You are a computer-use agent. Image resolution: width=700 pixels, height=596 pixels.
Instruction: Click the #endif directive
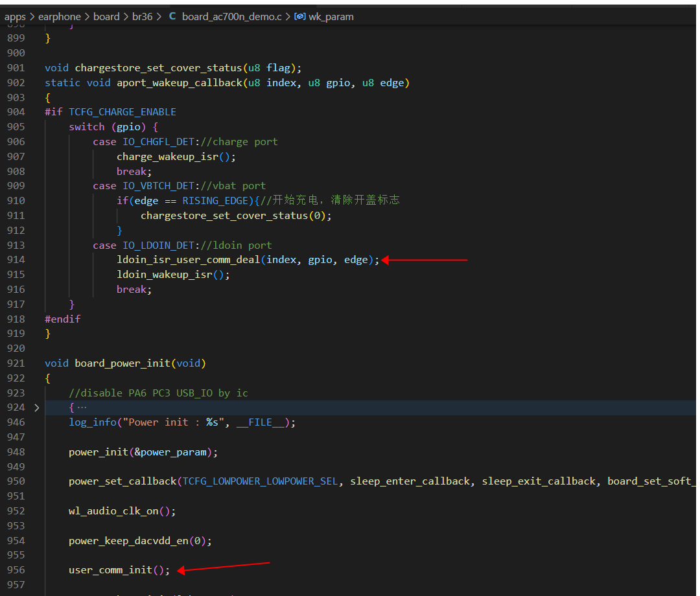tap(62, 319)
